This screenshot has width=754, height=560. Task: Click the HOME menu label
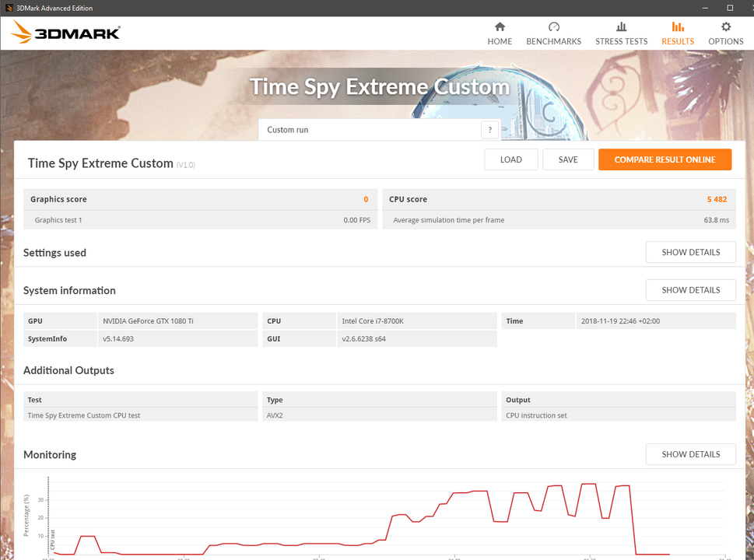tap(500, 41)
